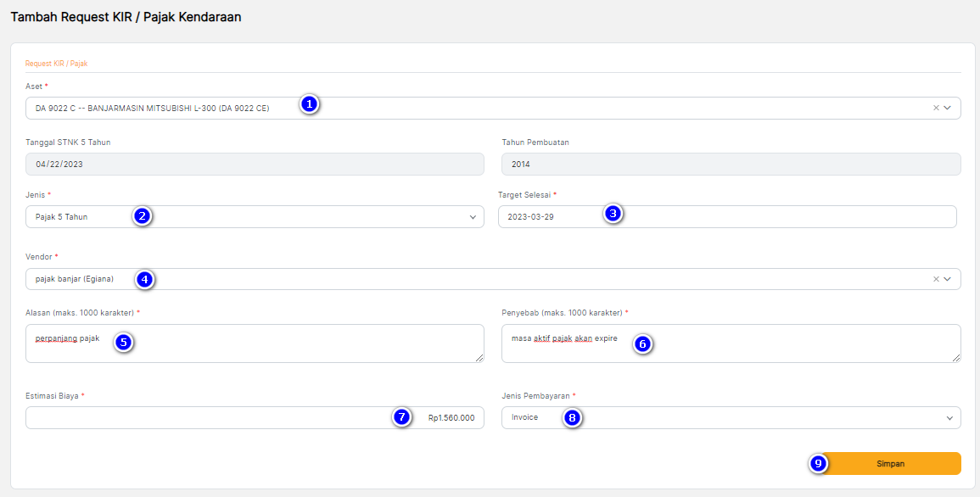Click the blue number 1 marker

pyautogui.click(x=310, y=104)
